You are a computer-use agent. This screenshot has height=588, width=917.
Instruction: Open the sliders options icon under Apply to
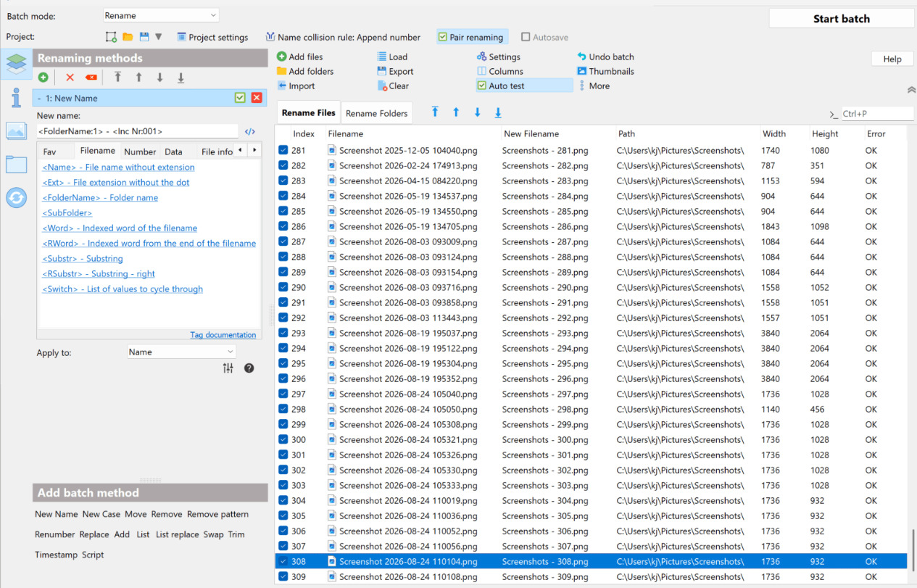pyautogui.click(x=228, y=368)
